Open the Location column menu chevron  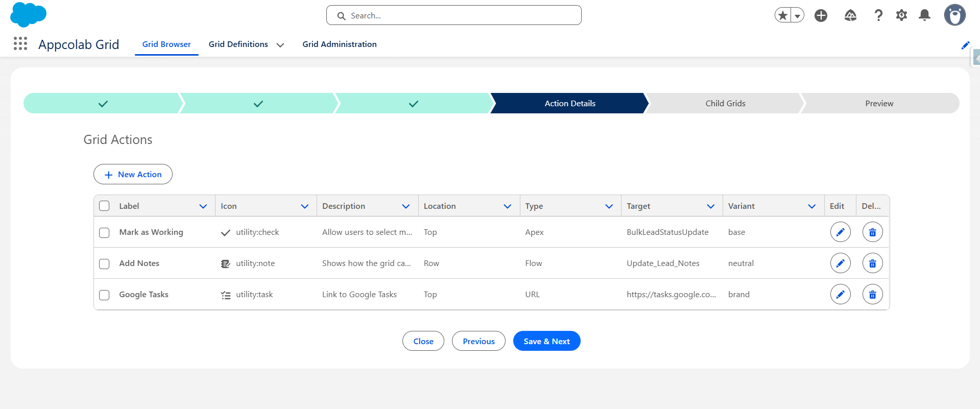pos(508,206)
